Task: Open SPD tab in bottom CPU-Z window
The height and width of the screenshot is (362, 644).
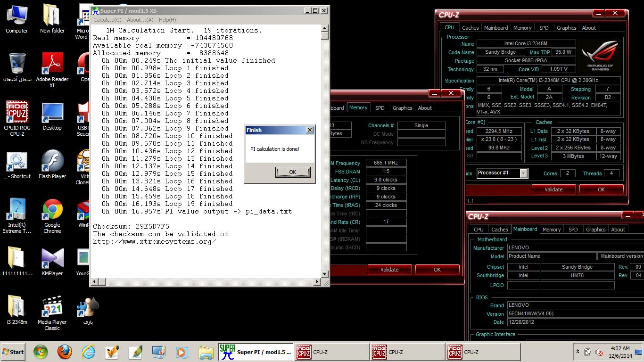Action: tap(573, 230)
